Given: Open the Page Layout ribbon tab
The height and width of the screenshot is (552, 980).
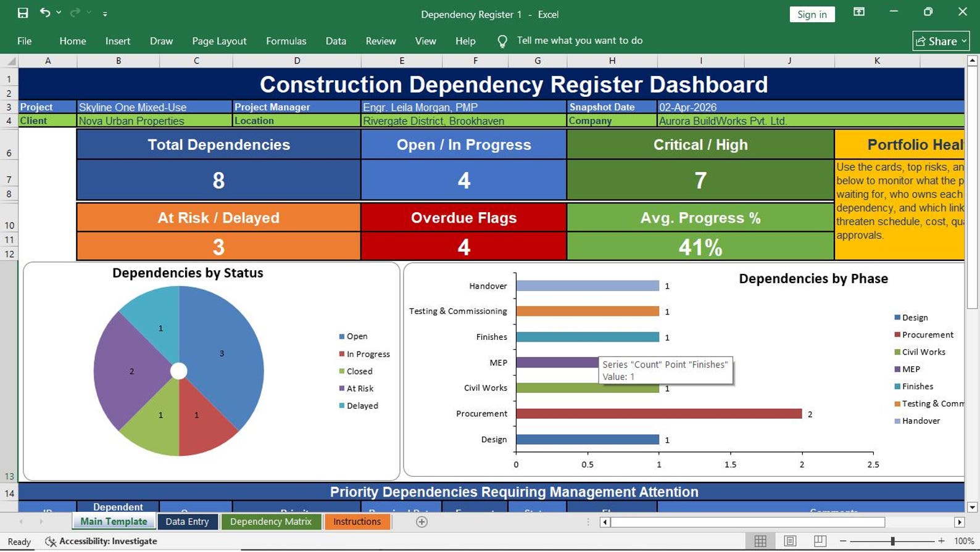Looking at the screenshot, I should 219,41.
